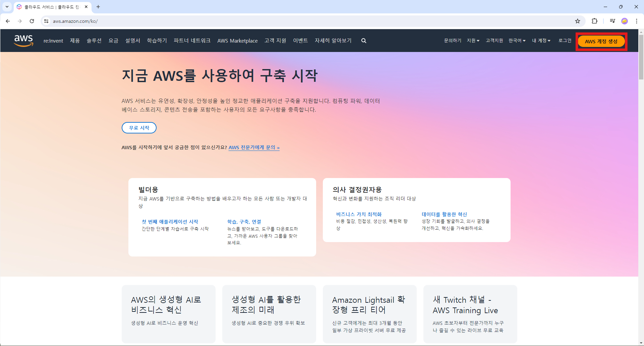644x346 pixels.
Task: Open the media control icon in the toolbar
Action: (x=612, y=21)
